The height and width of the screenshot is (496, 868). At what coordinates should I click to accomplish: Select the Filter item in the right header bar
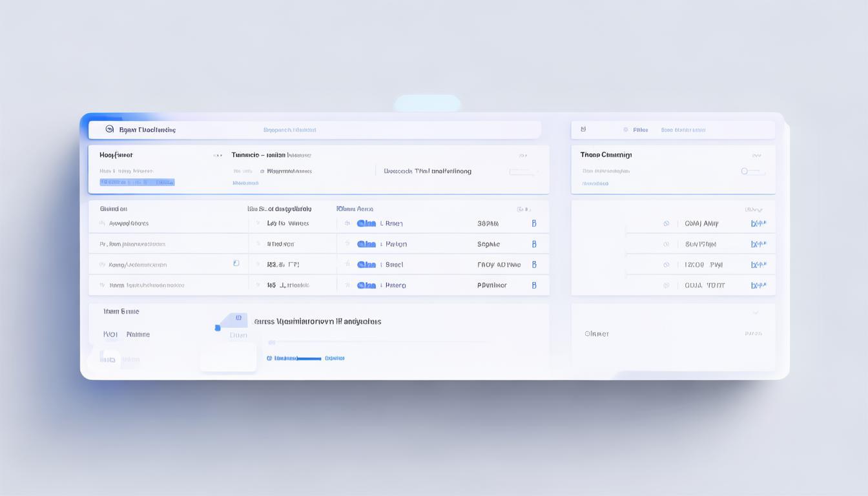pos(640,130)
